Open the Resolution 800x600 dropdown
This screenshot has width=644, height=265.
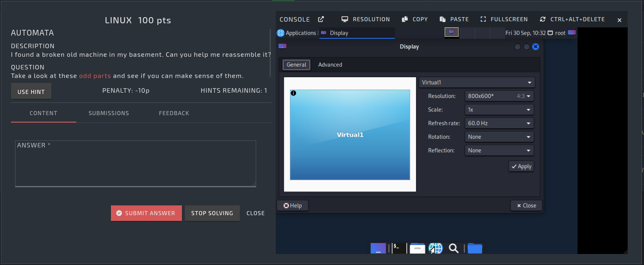tap(499, 96)
